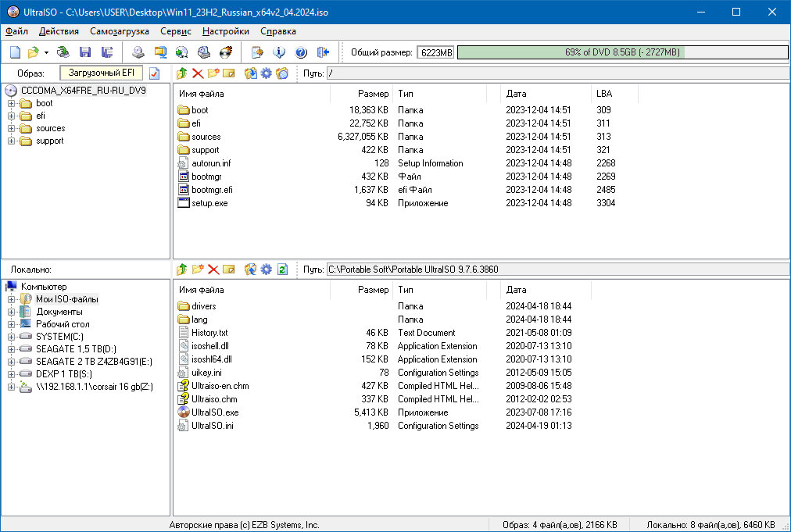Click the program info icon in toolbar

[x=280, y=52]
